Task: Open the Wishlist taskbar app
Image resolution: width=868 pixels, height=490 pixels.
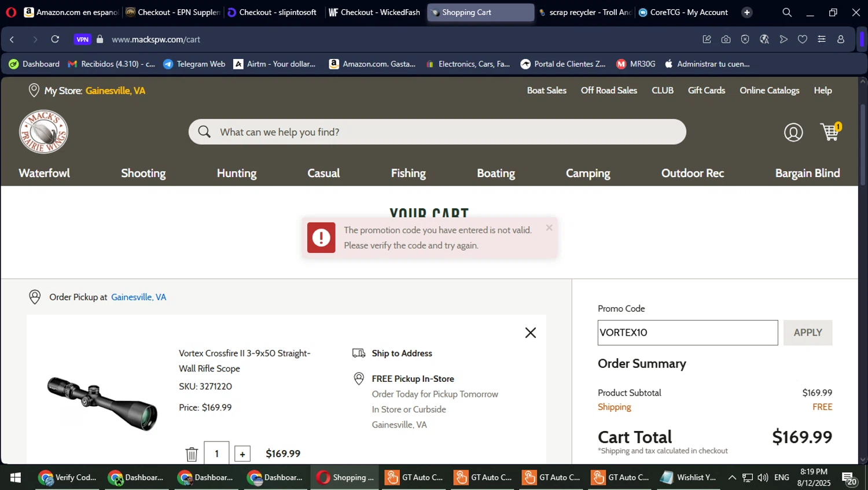Action: pos(690,477)
